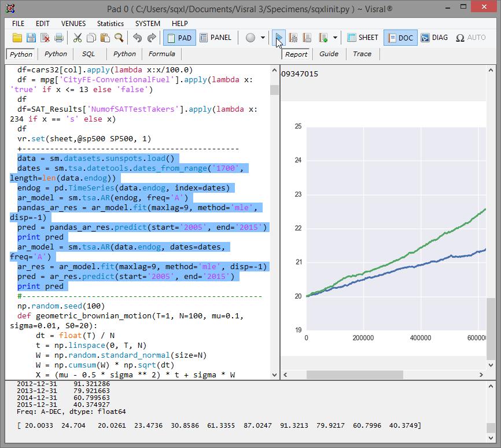Screen dimensions: 501x448
Task: Click the undo arrow icon
Action: 137,38
